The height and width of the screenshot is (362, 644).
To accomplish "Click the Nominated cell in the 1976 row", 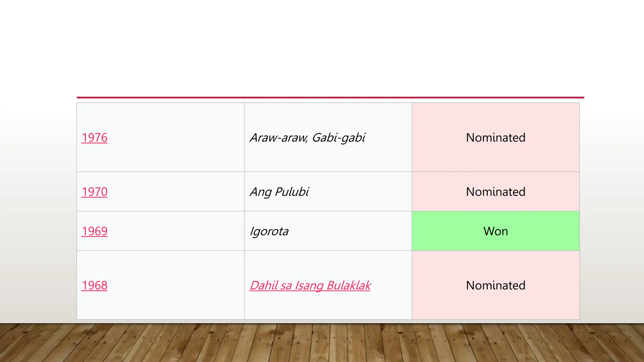I will 496,138.
